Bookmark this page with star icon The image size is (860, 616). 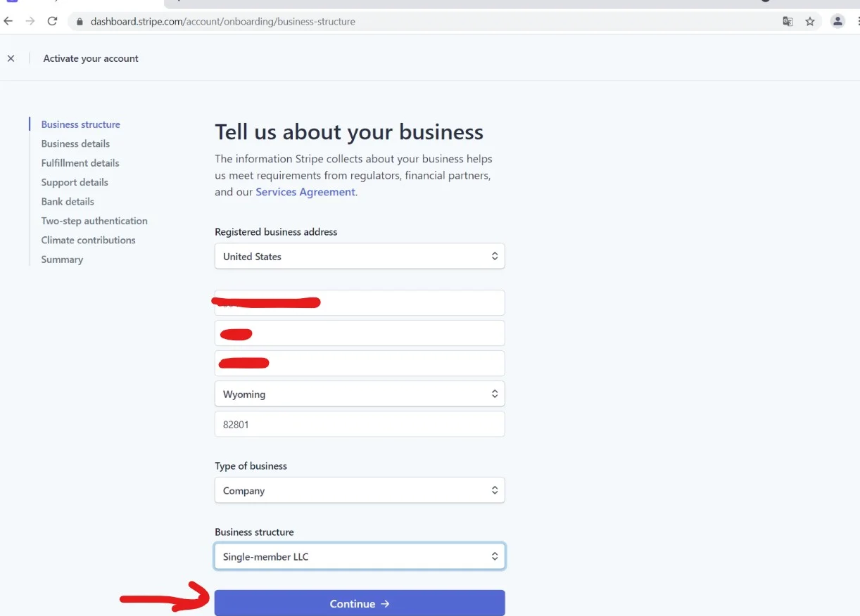[x=810, y=22]
